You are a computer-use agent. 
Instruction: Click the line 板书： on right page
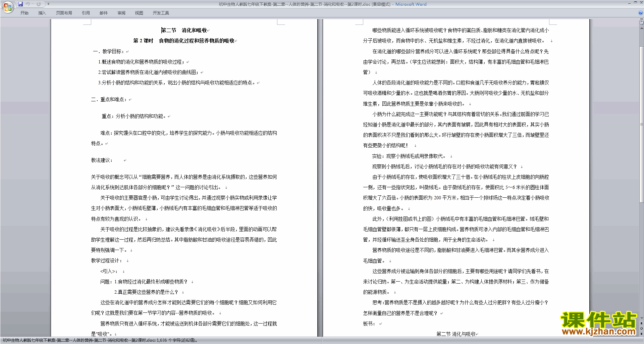tap(369, 324)
